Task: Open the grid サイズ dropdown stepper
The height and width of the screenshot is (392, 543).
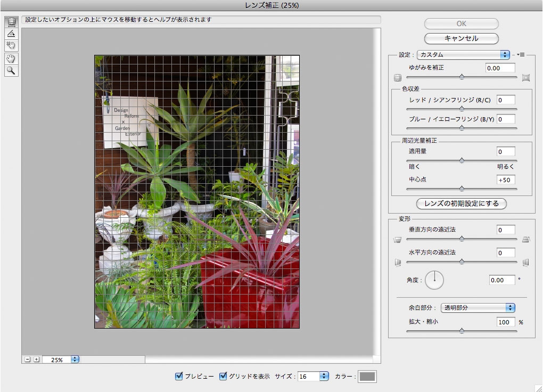Action: [x=324, y=376]
